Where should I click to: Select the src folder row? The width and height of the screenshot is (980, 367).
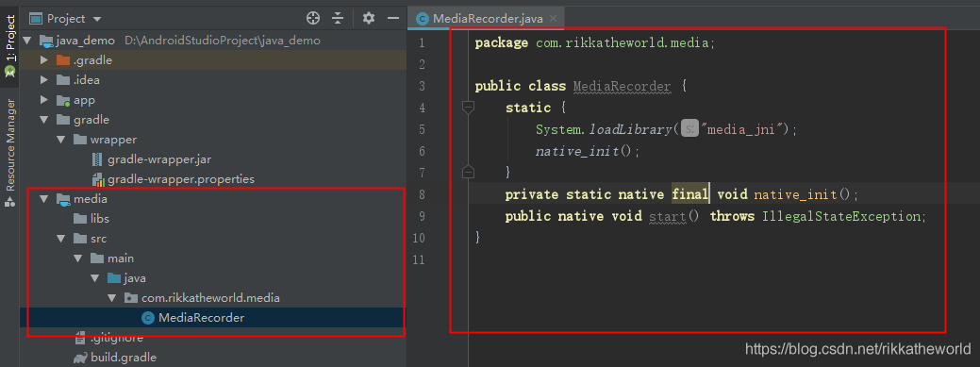[212, 239]
